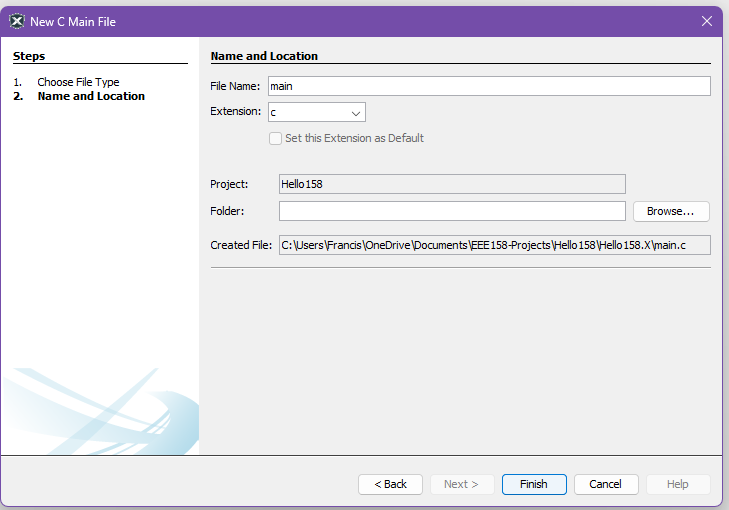Select the Choose File Type step
The image size is (729, 510).
point(78,82)
